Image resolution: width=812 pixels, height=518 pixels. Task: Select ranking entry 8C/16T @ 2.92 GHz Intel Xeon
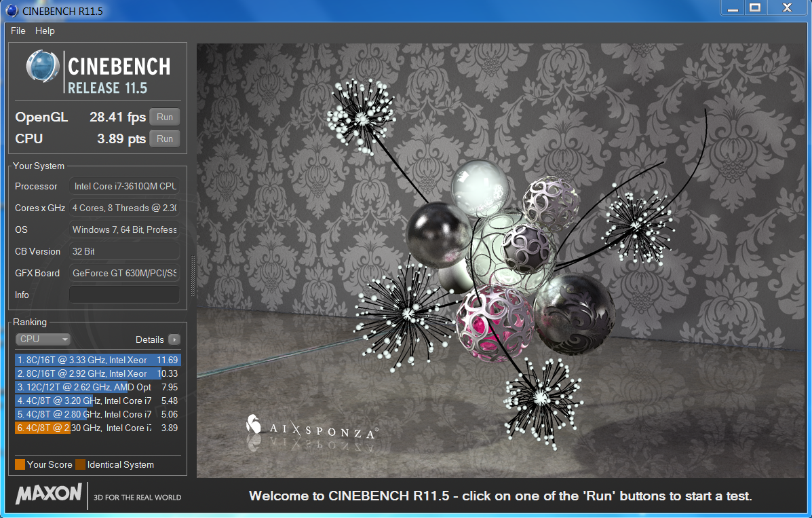98,373
